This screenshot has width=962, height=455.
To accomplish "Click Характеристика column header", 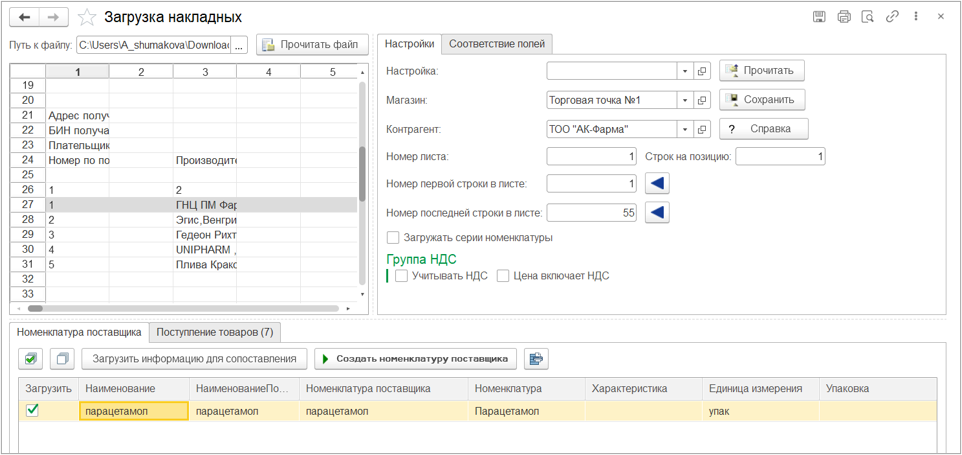I will 644,389.
